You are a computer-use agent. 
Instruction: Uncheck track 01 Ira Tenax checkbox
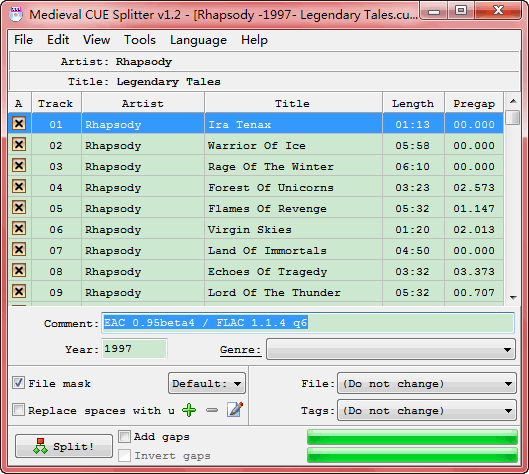coord(19,123)
